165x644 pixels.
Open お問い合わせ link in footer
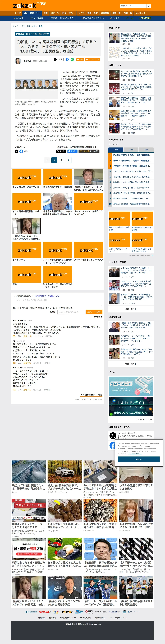tap(100, 617)
